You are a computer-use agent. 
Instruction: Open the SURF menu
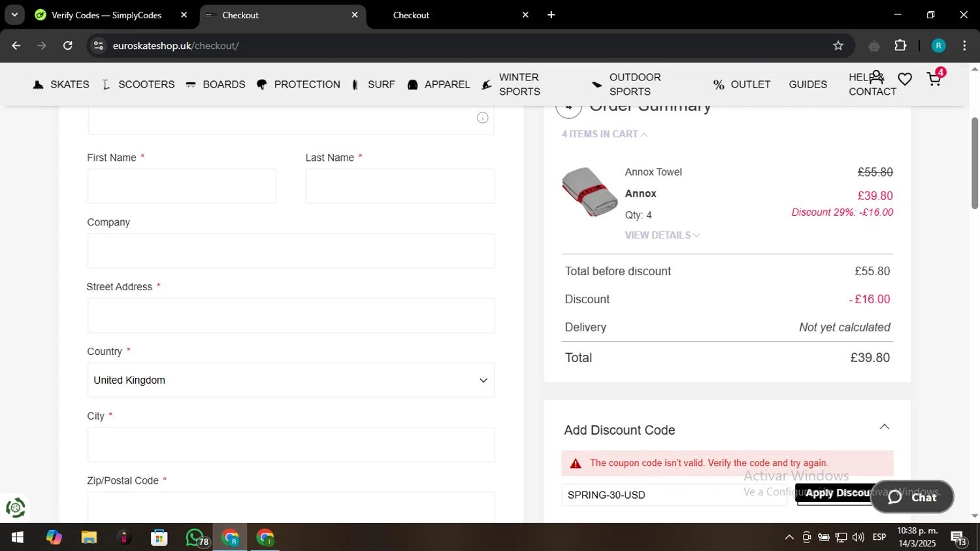click(374, 84)
